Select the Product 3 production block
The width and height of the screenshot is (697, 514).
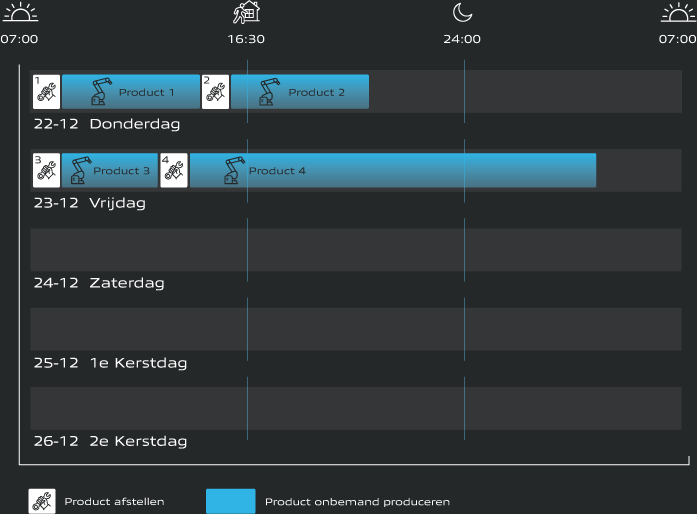(110, 171)
